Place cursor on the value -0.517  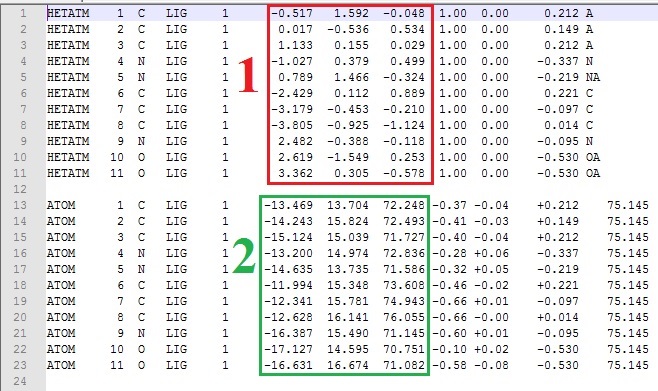[x=292, y=13]
